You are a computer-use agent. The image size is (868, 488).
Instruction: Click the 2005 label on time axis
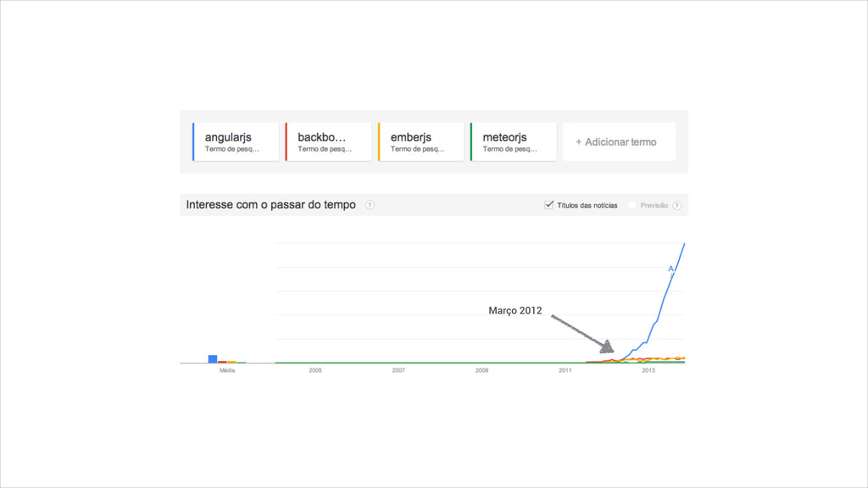(315, 370)
